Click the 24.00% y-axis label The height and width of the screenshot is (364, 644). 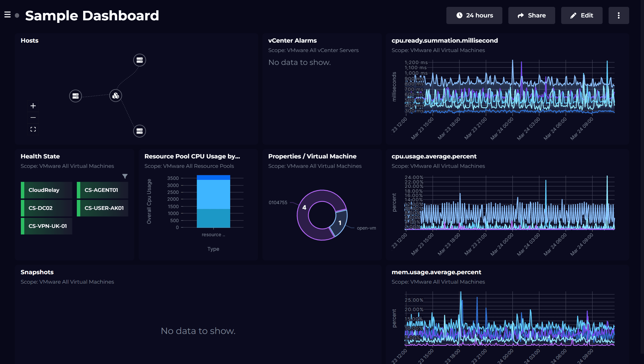[414, 178]
